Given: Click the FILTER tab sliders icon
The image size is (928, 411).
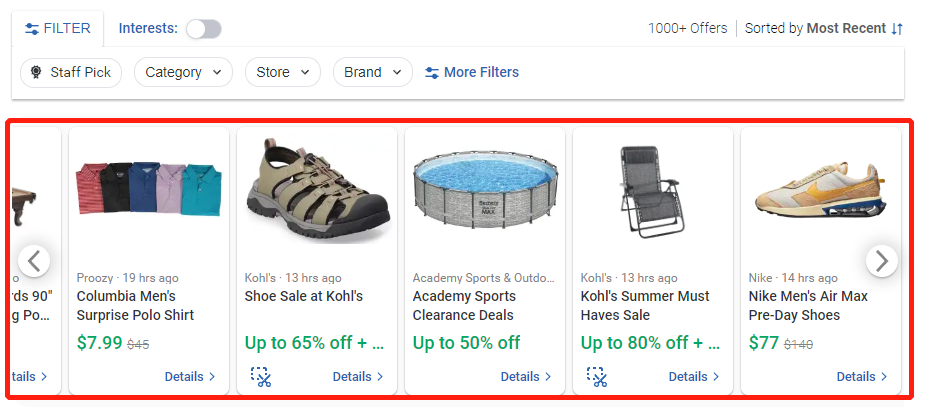Looking at the screenshot, I should coord(32,28).
